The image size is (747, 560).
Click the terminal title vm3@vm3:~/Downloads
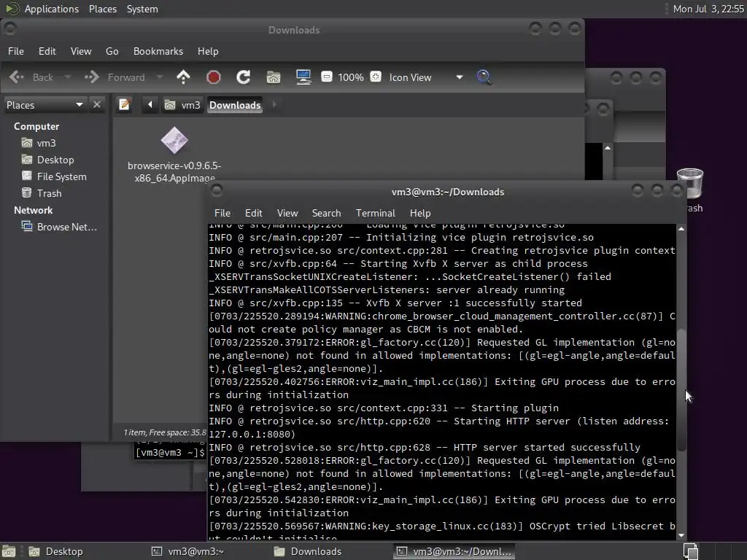[448, 192]
